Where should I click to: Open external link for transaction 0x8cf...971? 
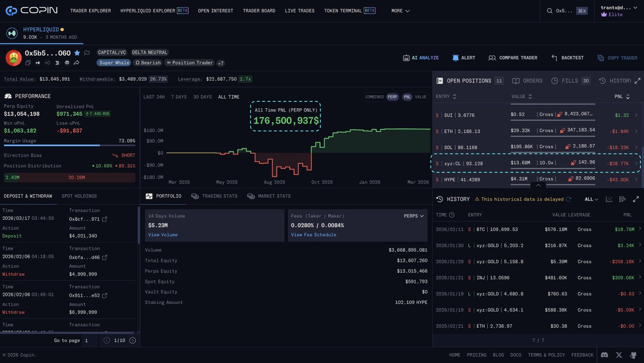(x=105, y=219)
